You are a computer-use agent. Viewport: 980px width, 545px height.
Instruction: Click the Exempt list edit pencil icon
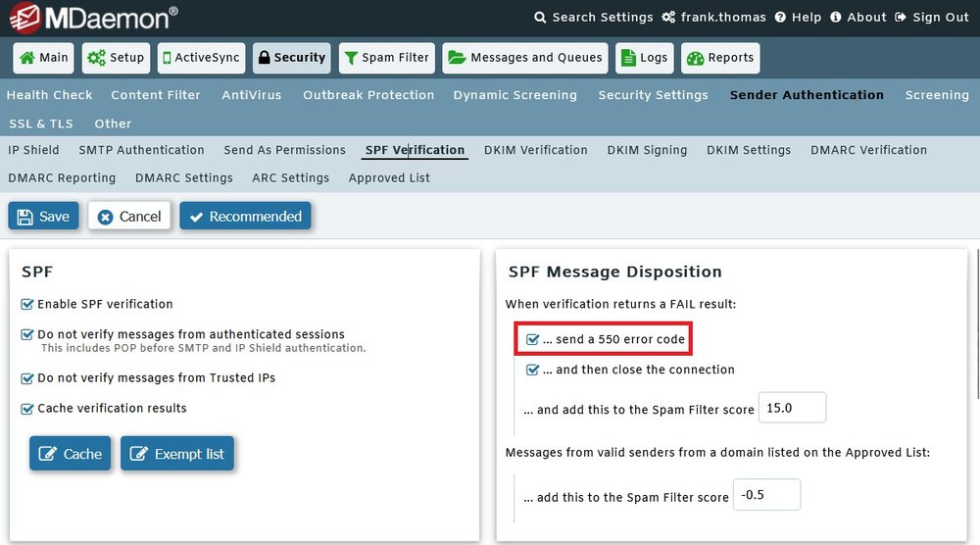pos(139,453)
